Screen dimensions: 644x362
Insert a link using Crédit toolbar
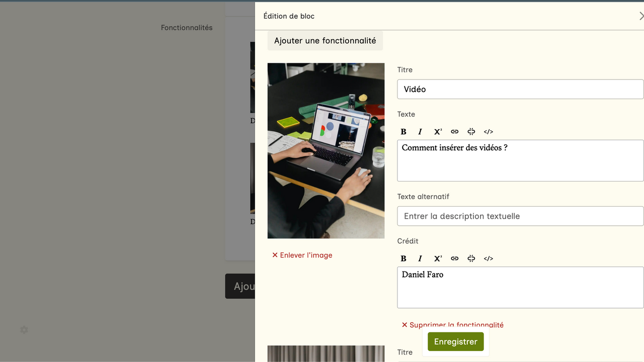tap(455, 258)
